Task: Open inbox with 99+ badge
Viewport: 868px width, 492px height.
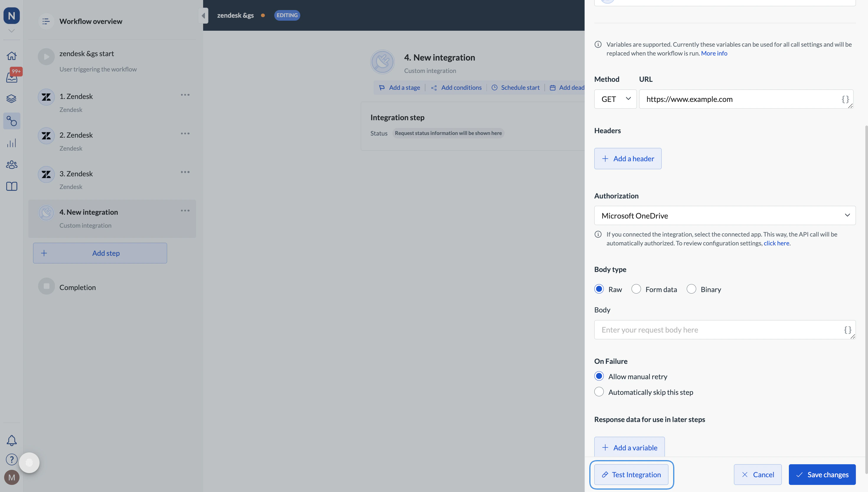Action: [x=12, y=77]
